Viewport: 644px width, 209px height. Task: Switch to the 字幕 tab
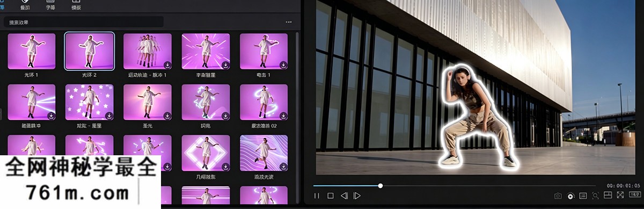pos(50,5)
